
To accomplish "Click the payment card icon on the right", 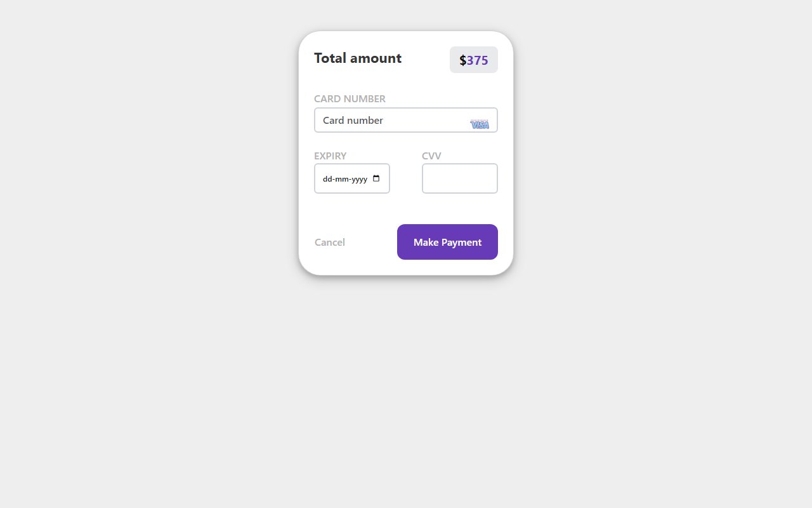I will pyautogui.click(x=480, y=123).
